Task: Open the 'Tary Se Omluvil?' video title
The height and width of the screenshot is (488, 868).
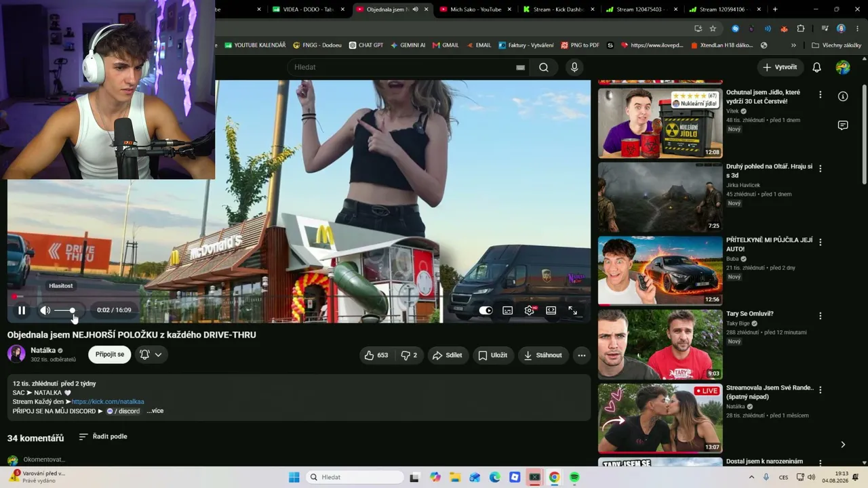Action: click(750, 314)
